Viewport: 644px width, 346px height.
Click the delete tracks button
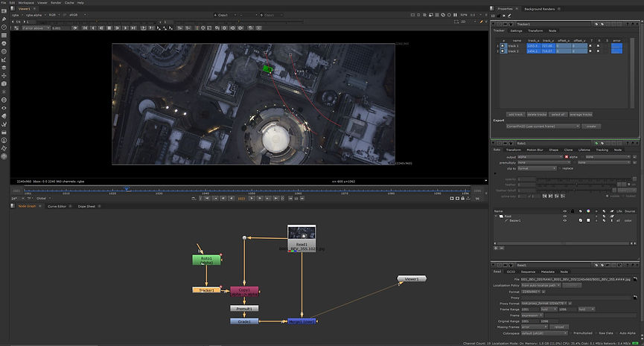(536, 115)
